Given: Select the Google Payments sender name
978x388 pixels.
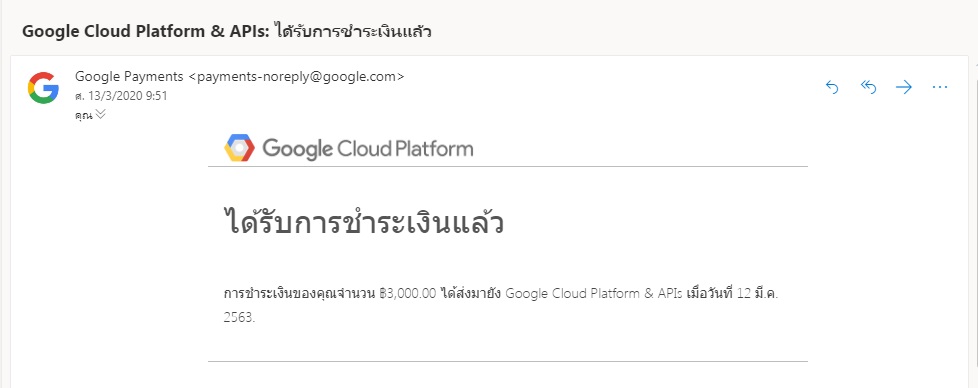Looking at the screenshot, I should [129, 77].
